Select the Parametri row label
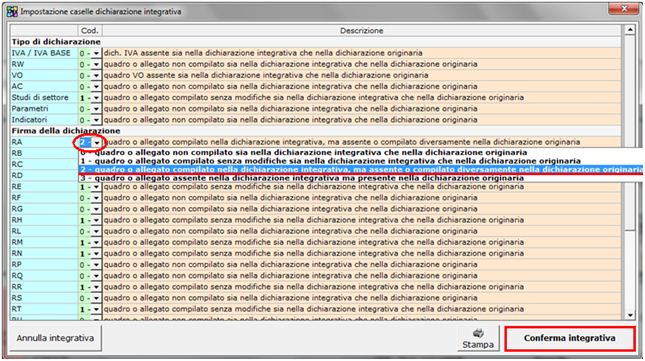 point(44,109)
